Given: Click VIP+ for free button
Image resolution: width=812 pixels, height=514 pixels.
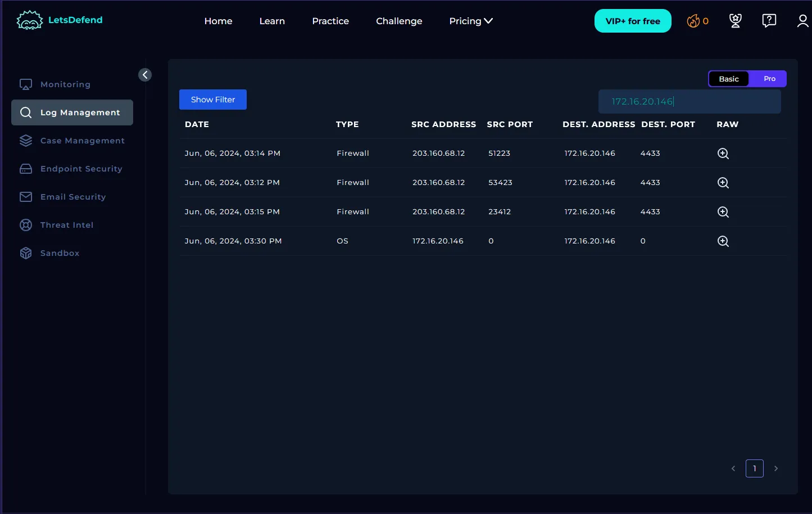Looking at the screenshot, I should pyautogui.click(x=633, y=21).
